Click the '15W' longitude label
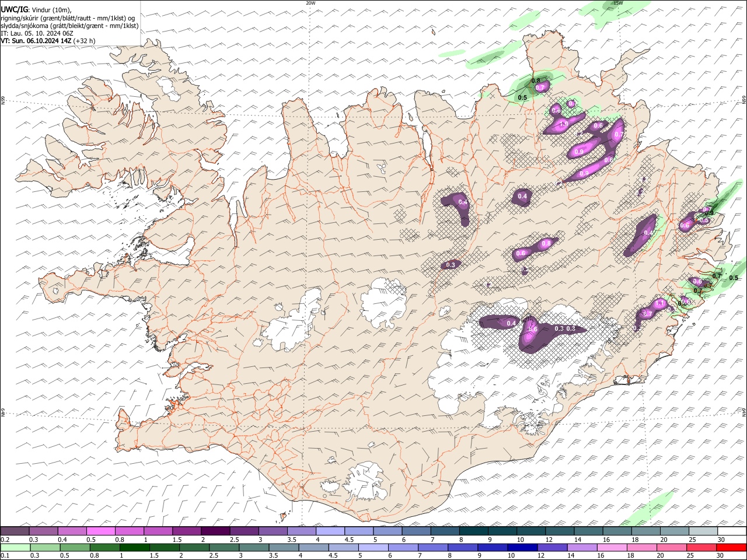 tap(618, 3)
